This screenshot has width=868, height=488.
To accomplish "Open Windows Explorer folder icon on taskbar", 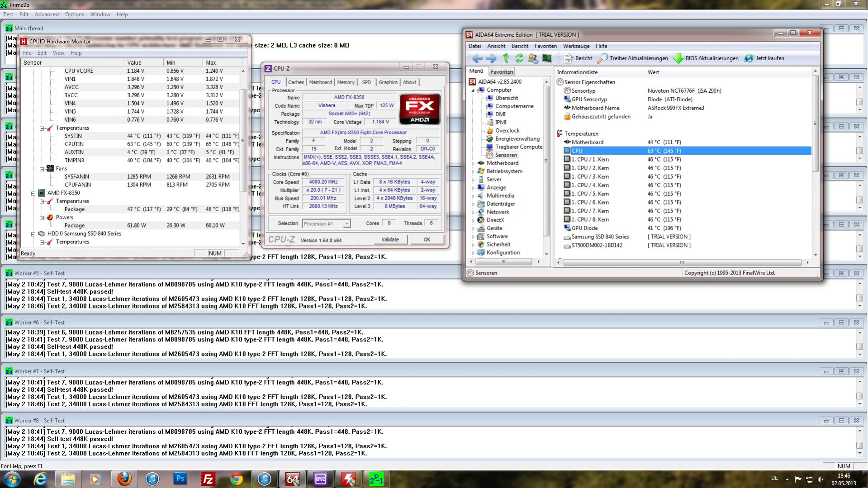I will tap(68, 479).
